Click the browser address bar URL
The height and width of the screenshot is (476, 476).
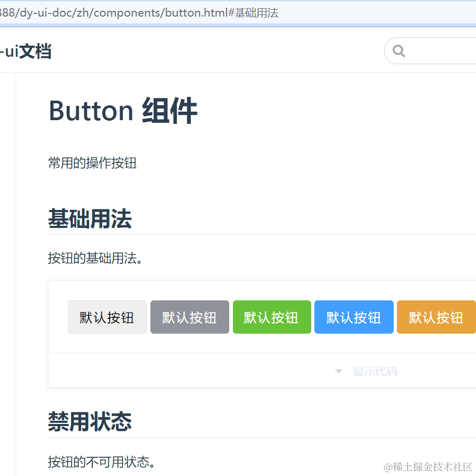tap(139, 13)
